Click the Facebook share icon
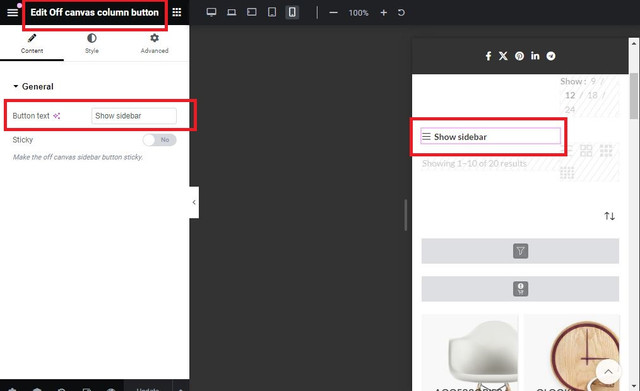 488,56
